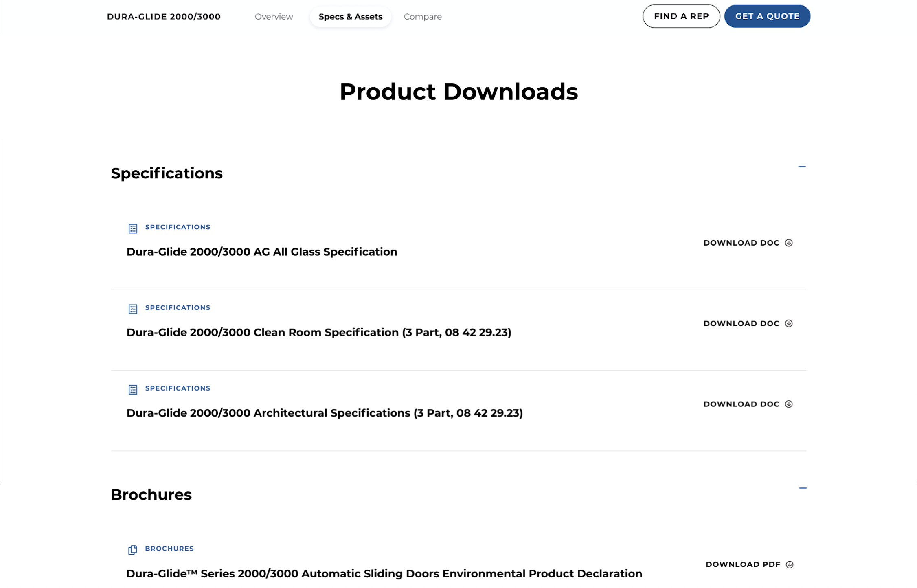Click the download arrow icon for Clean Room Specification
This screenshot has width=917, height=588.
click(789, 323)
